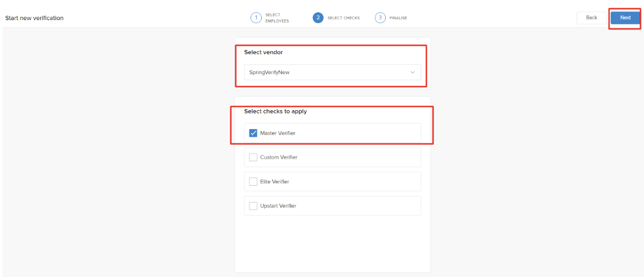Check the Upstart Verifier checkbox
The height and width of the screenshot is (277, 644).
253,205
